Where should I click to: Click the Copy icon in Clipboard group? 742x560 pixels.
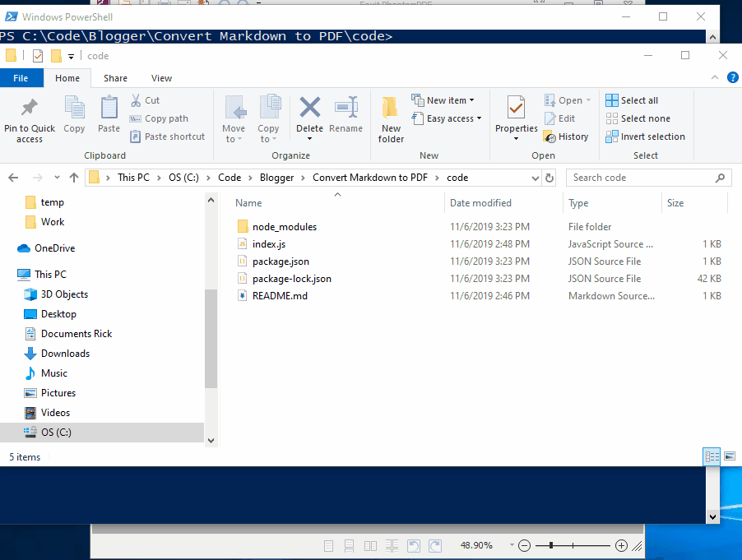(x=74, y=108)
